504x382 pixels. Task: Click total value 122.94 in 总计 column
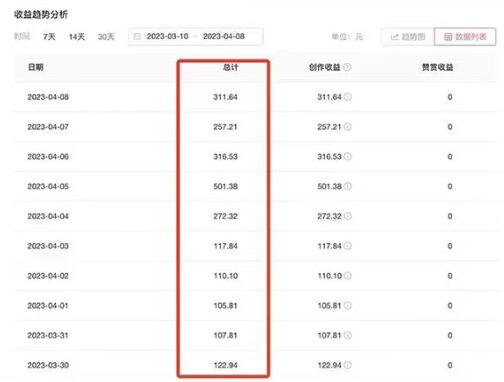[225, 365]
